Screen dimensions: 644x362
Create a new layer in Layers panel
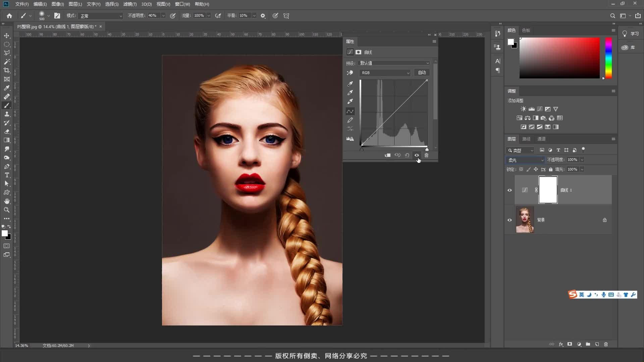(x=597, y=344)
